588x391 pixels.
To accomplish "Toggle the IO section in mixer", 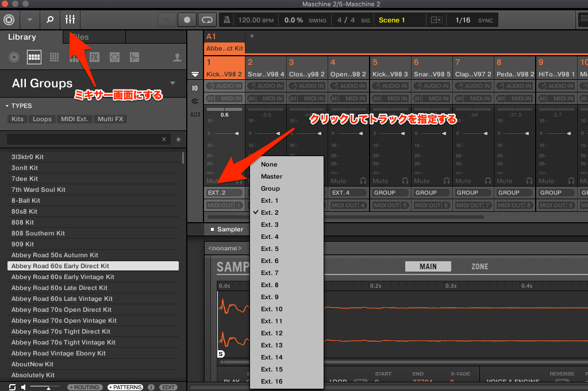I will click(x=195, y=88).
